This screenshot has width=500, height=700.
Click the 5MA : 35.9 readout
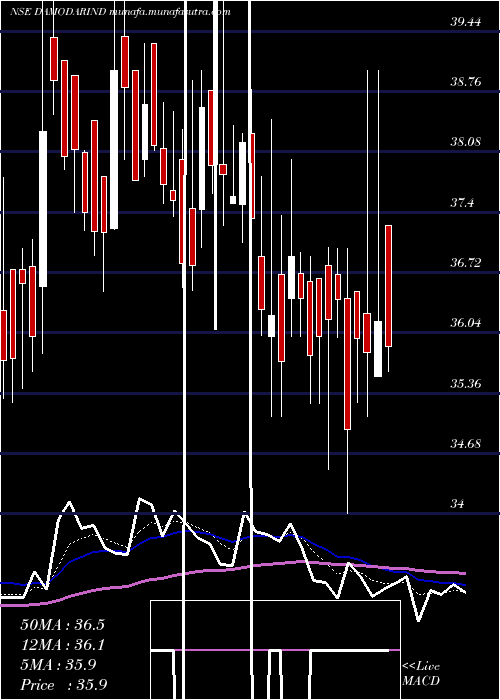coord(58,665)
